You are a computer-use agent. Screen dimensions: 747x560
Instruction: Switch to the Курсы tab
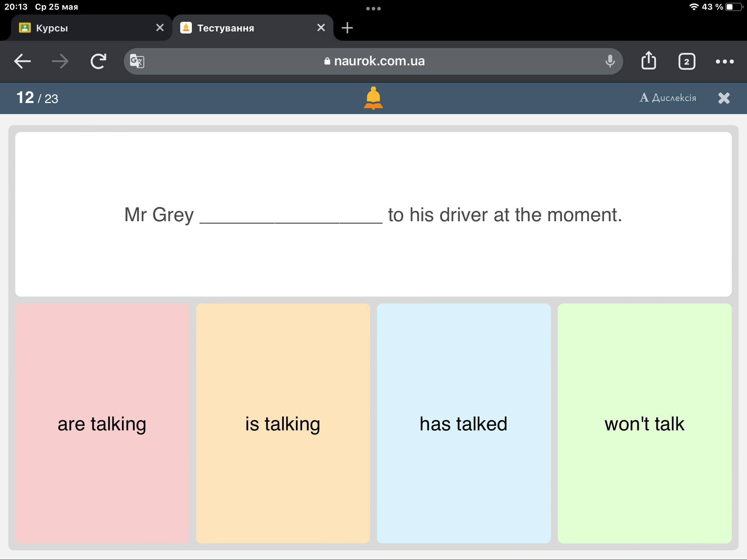coord(83,28)
